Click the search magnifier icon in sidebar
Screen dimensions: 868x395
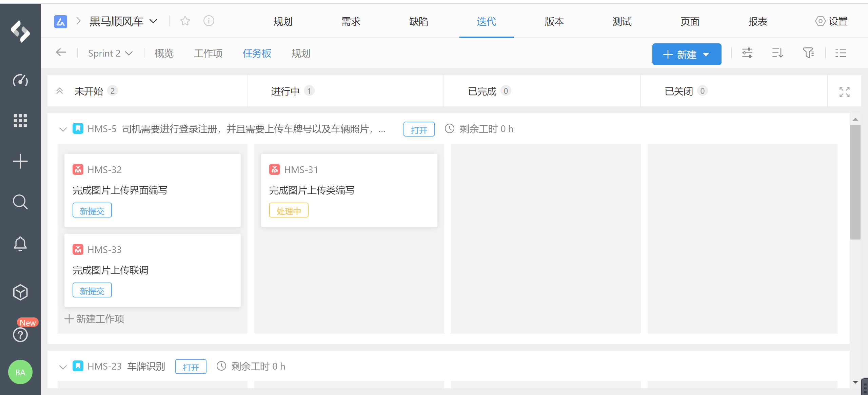20,202
